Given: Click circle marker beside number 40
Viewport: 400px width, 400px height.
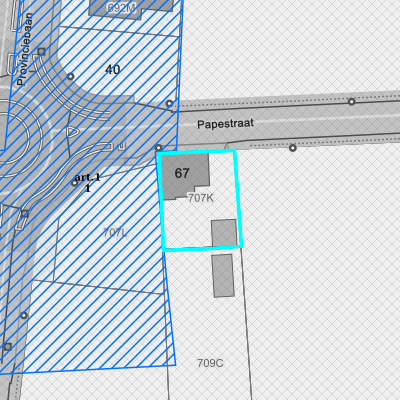Looking at the screenshot, I should tap(70, 77).
